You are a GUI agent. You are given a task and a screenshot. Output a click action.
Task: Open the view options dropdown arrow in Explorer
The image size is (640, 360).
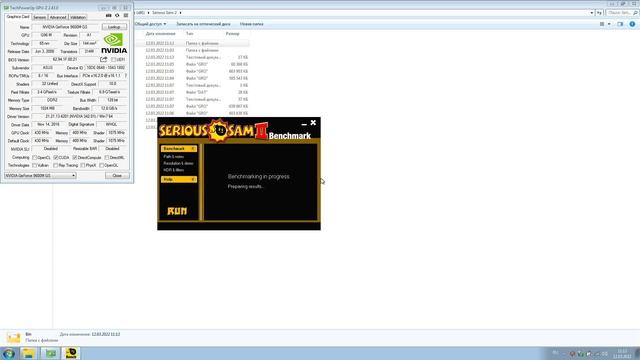(609, 24)
